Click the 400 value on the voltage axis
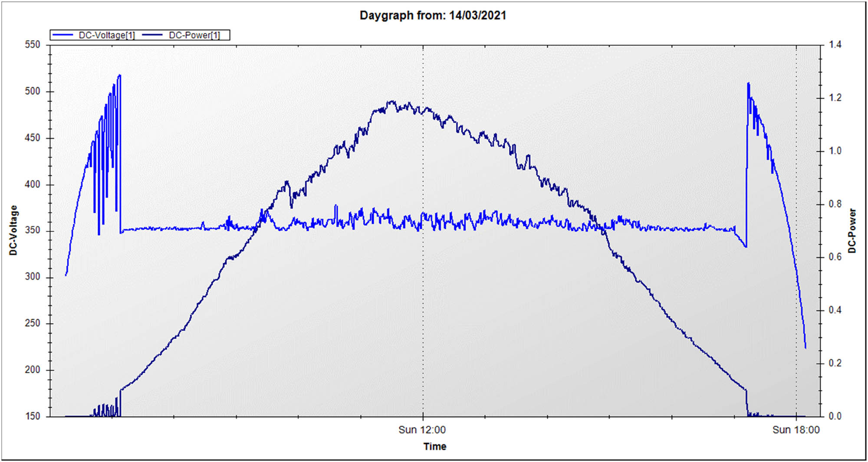This screenshot has height=462, width=868. pos(33,184)
